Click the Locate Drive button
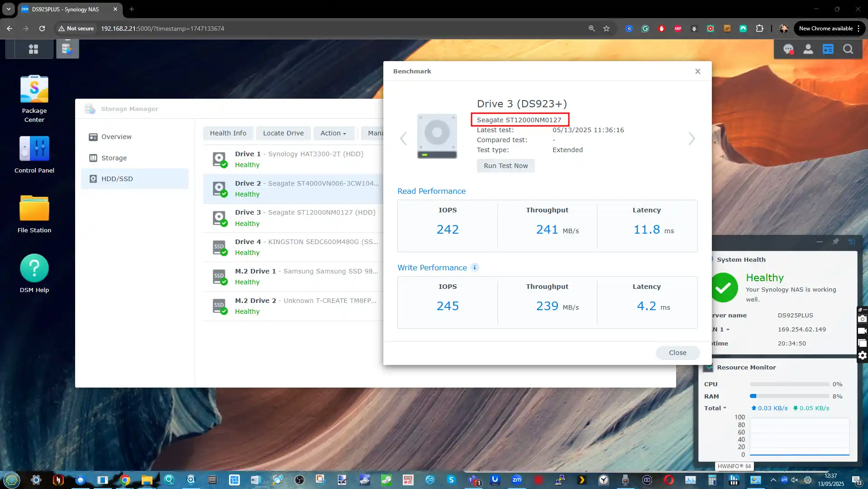This screenshot has width=868, height=489. tap(283, 133)
